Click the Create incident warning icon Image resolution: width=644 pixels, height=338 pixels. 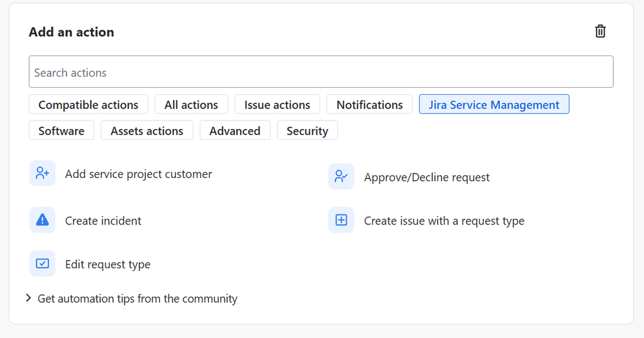(x=43, y=220)
